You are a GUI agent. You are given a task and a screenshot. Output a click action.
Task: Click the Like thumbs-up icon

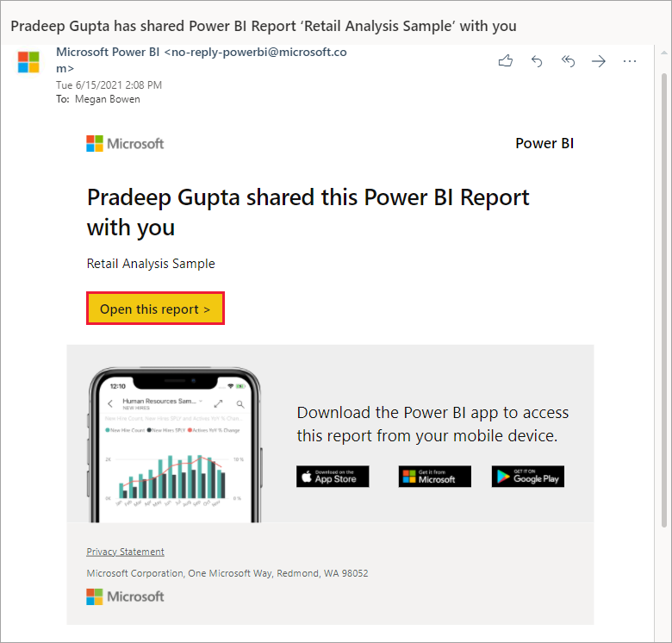[506, 61]
